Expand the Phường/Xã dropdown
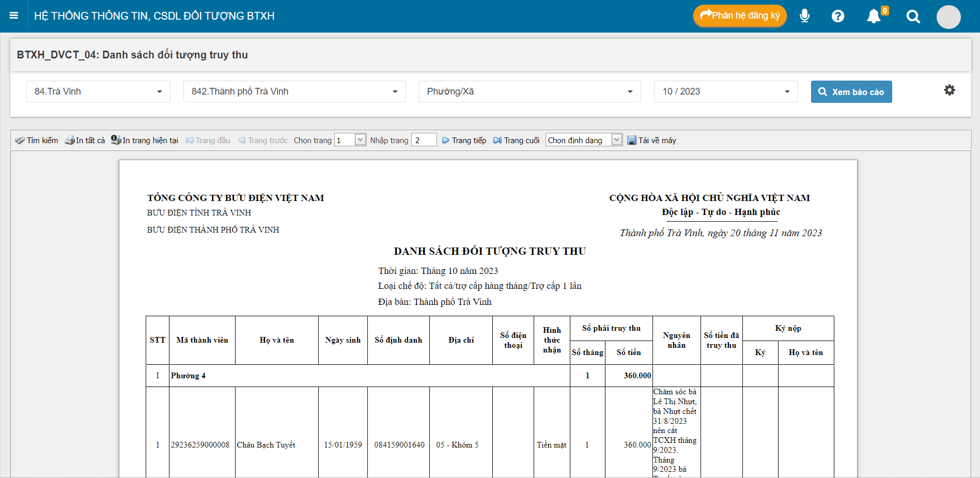980x478 pixels. 530,91
